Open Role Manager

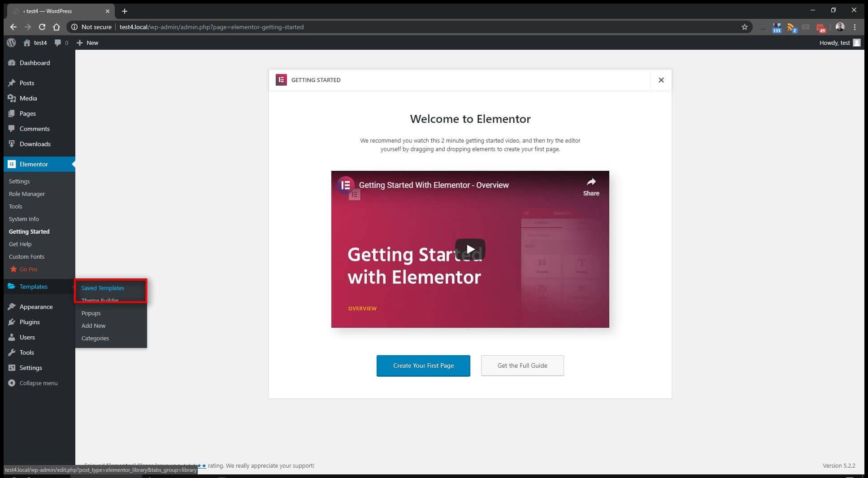pyautogui.click(x=27, y=194)
